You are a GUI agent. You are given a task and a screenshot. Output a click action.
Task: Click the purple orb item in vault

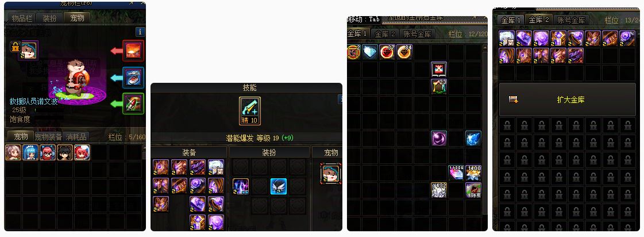[439, 139]
